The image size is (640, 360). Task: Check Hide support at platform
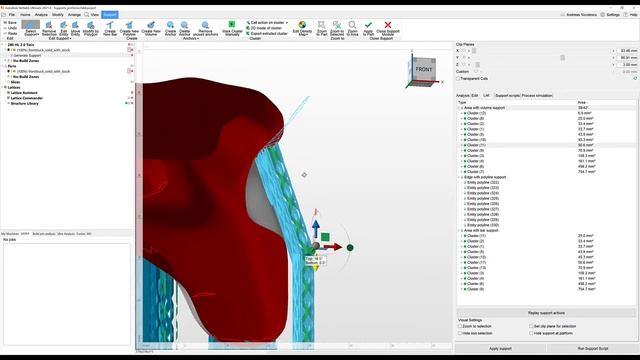(x=531, y=333)
